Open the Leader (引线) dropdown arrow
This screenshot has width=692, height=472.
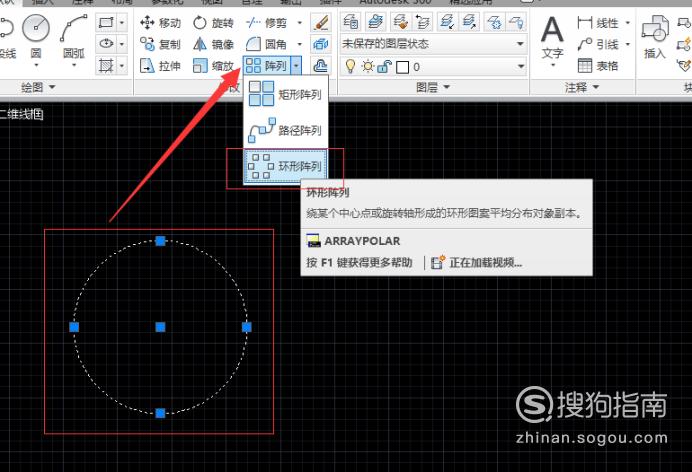coord(628,44)
